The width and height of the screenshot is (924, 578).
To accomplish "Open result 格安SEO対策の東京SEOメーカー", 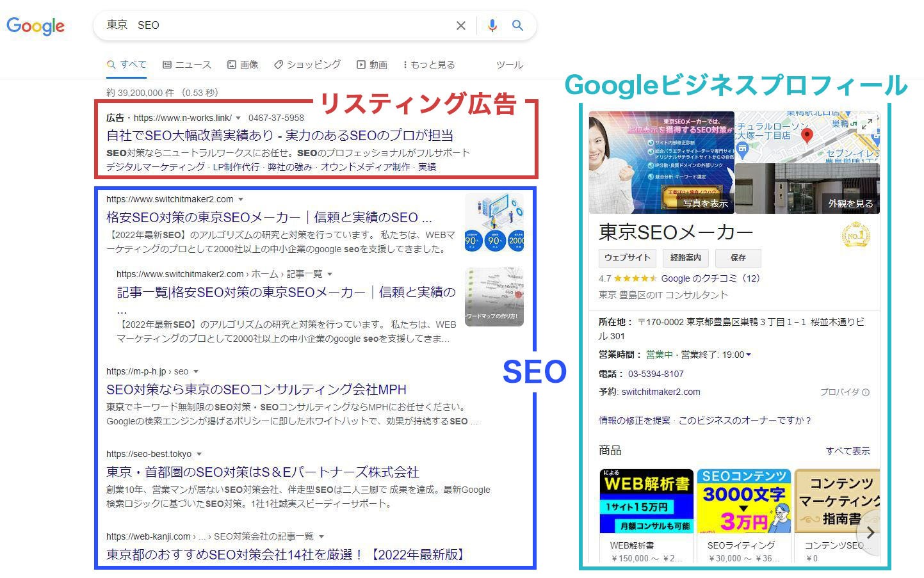I will click(x=269, y=218).
